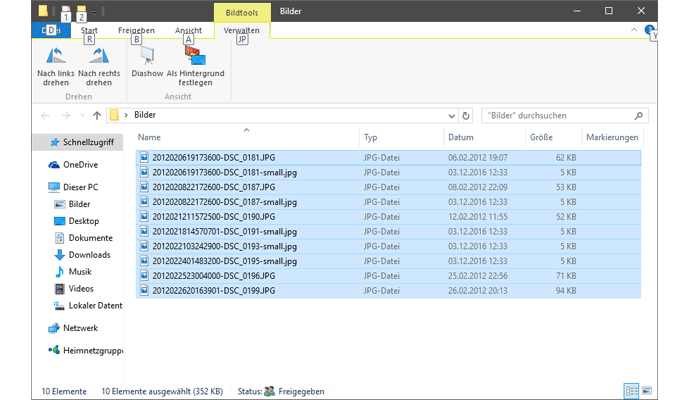Switch to large thumbnails view
Screen dimensions: 688x400
[x=647, y=391]
